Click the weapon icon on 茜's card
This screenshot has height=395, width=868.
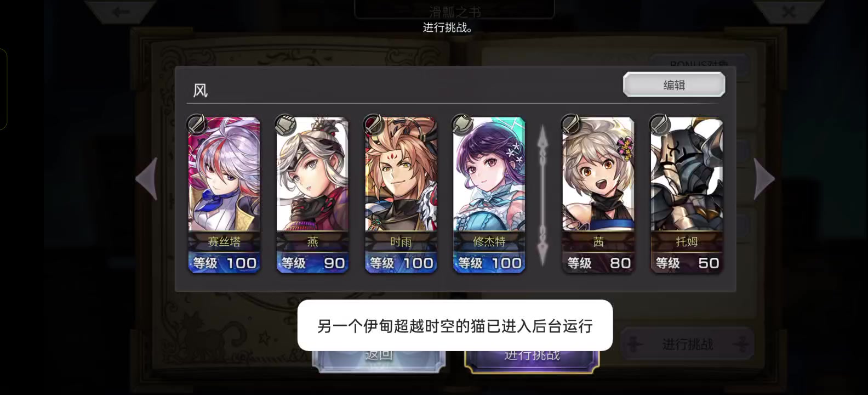click(571, 125)
